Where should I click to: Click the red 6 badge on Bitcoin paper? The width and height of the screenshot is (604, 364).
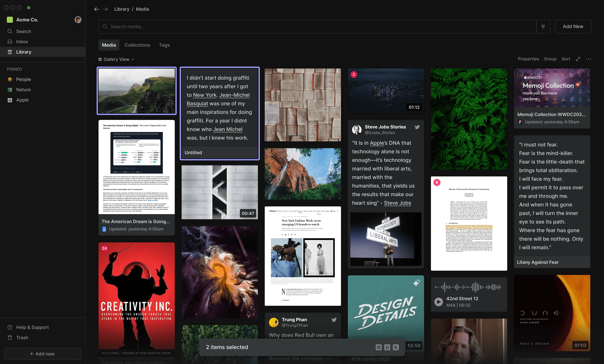(437, 182)
